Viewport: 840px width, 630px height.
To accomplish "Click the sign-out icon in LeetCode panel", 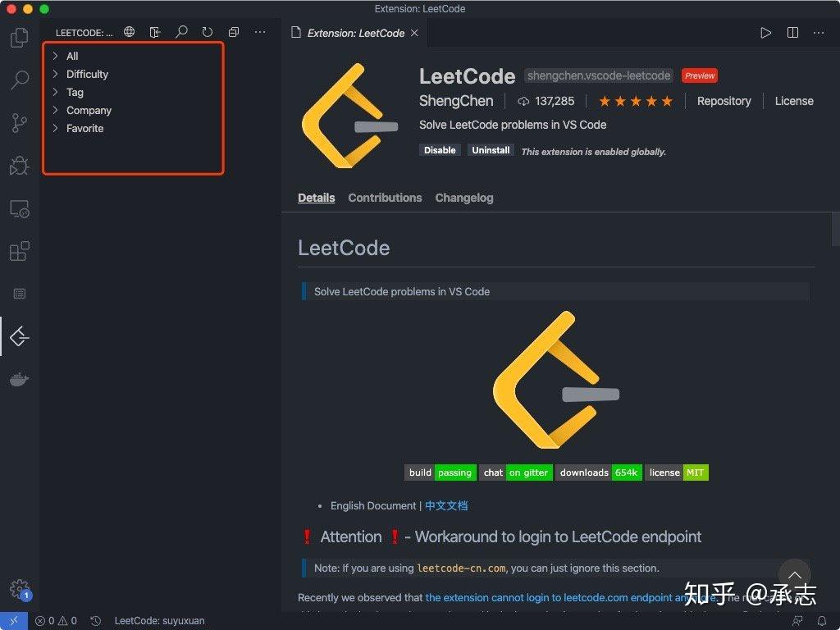I will [155, 32].
